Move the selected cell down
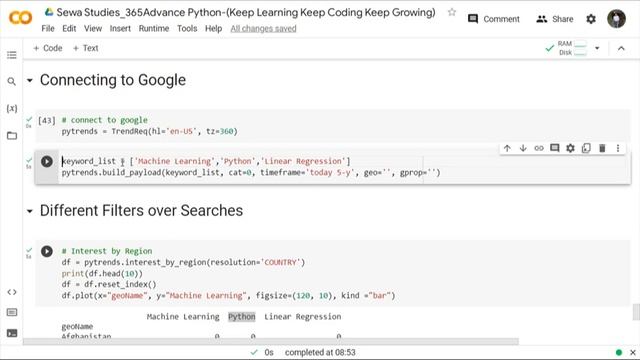 click(x=523, y=148)
